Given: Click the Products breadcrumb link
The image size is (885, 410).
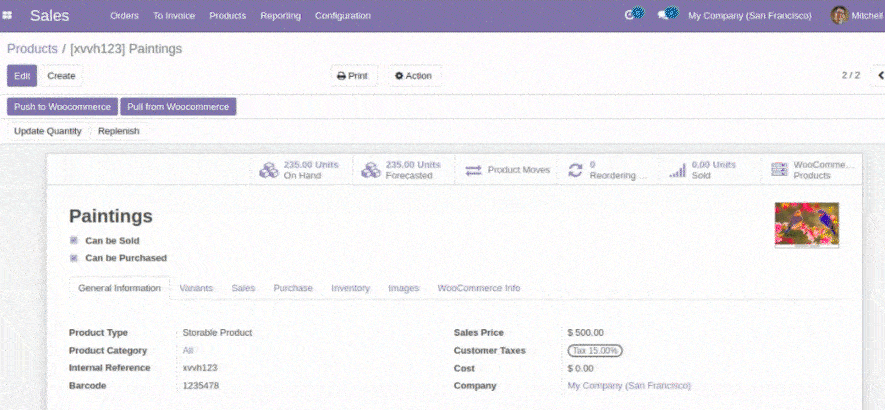Looking at the screenshot, I should (x=32, y=49).
